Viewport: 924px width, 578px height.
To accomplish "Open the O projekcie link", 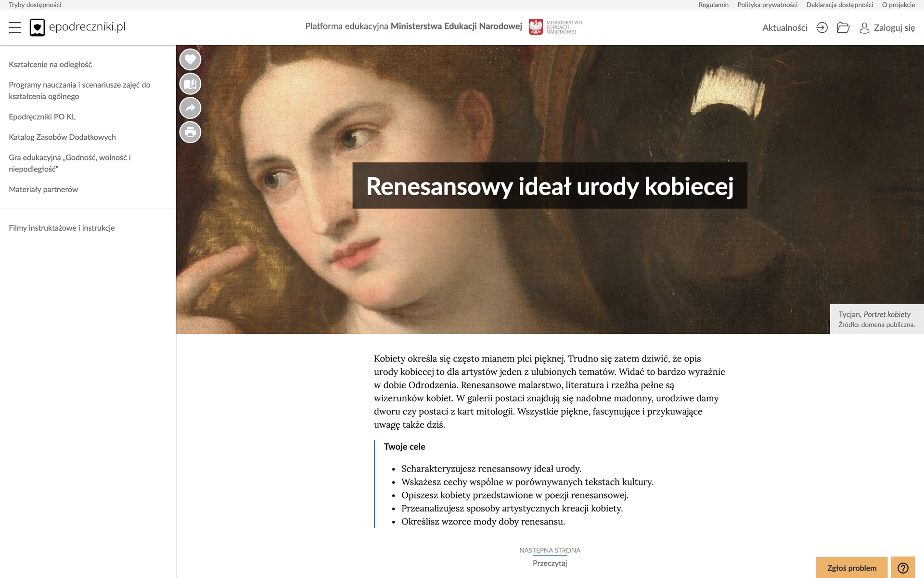I will point(898,5).
